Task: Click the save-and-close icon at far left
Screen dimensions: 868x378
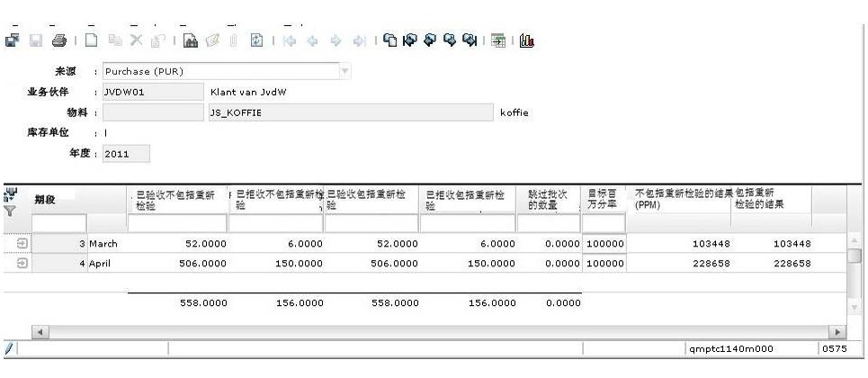Action: (x=13, y=40)
